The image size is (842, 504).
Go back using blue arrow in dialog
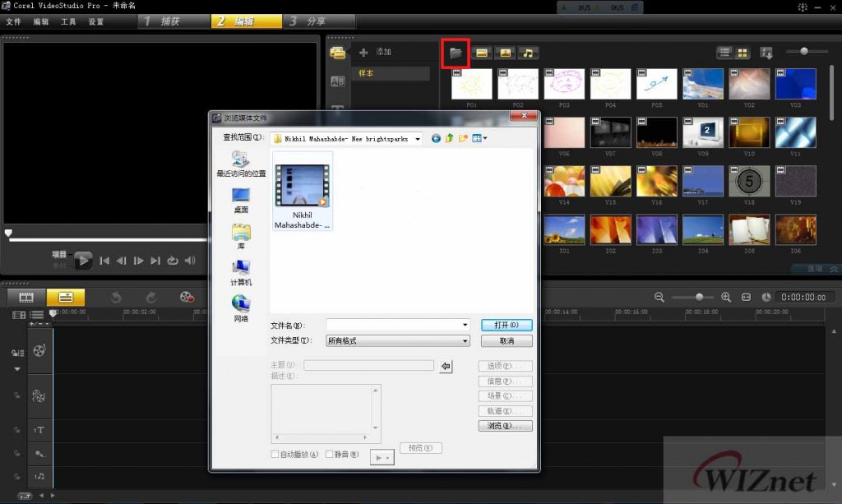(436, 138)
